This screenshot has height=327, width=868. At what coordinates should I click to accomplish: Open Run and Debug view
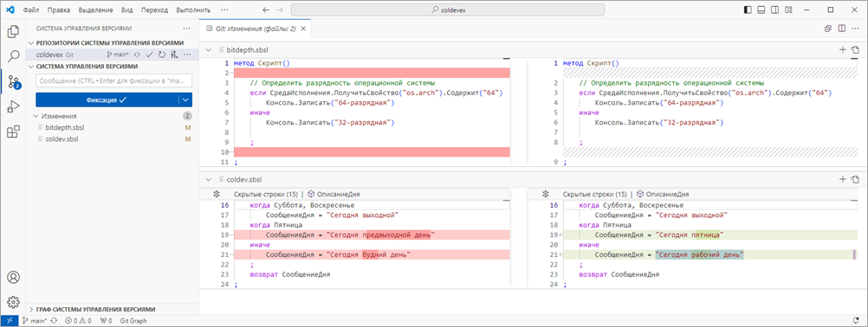point(12,106)
